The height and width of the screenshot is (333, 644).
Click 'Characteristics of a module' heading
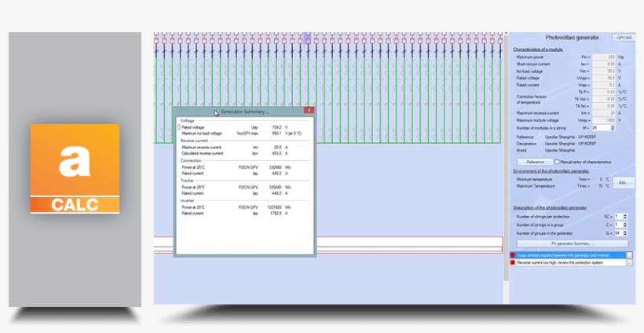[538, 49]
